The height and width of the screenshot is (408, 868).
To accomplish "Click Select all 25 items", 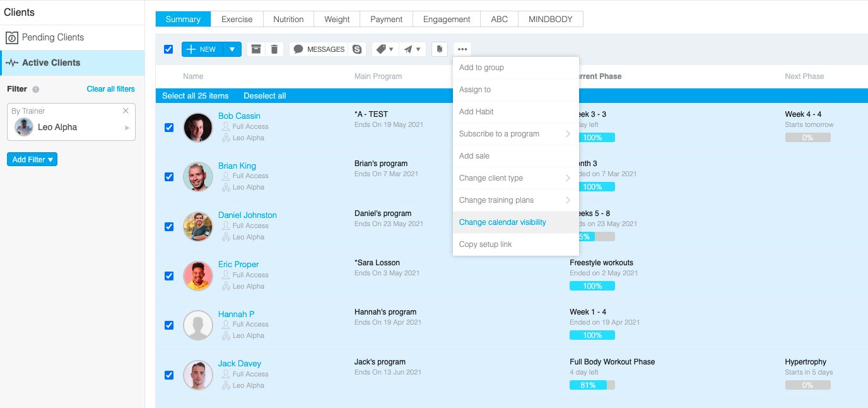I will pyautogui.click(x=196, y=96).
